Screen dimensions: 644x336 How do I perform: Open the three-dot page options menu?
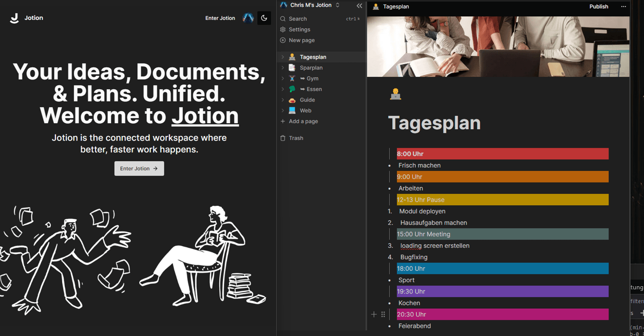tap(623, 7)
